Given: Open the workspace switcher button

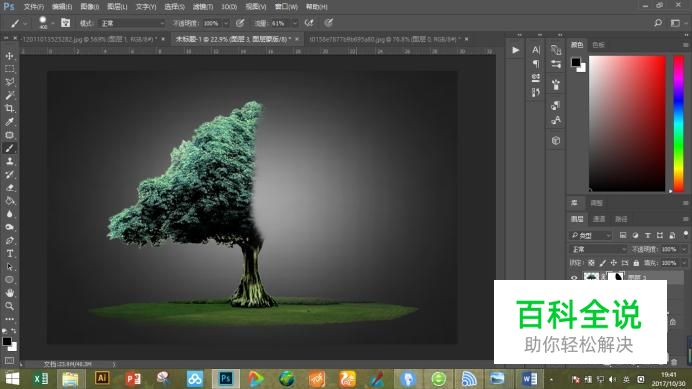Looking at the screenshot, I should pyautogui.click(x=675, y=23).
